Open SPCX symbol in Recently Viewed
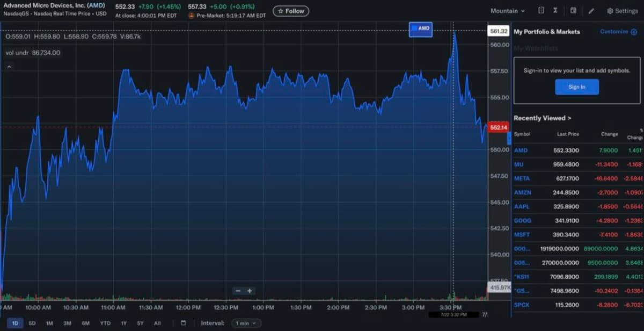This screenshot has width=644, height=331. tap(522, 305)
